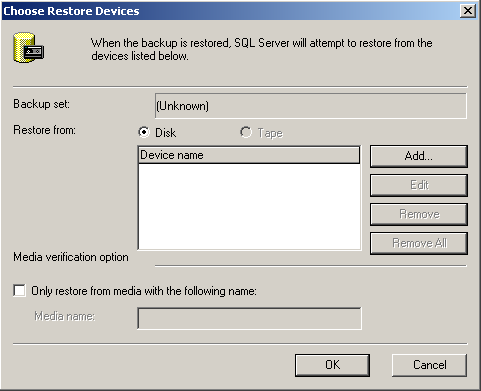Close the Choose Restore Devices dialog
Viewport: 481px width, 391px height.
pyautogui.click(x=468, y=11)
